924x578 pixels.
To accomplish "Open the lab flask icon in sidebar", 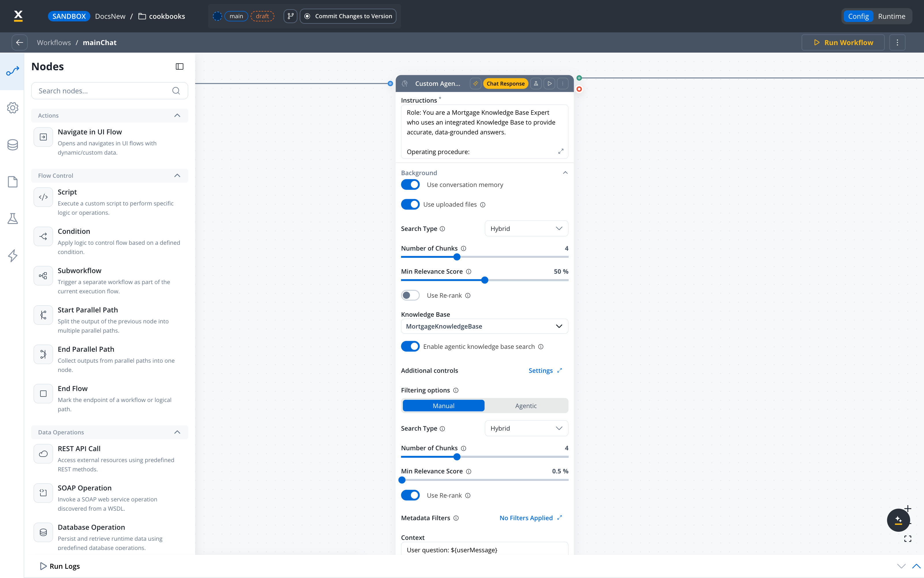I will [x=13, y=219].
